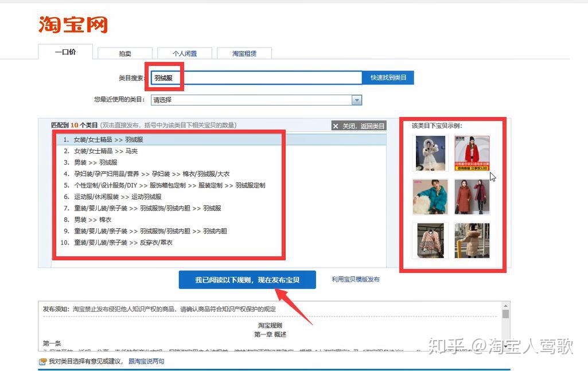Screen dimensions: 588x371
Task: Click the speech bubble icon near feedback text
Action: [x=43, y=362]
